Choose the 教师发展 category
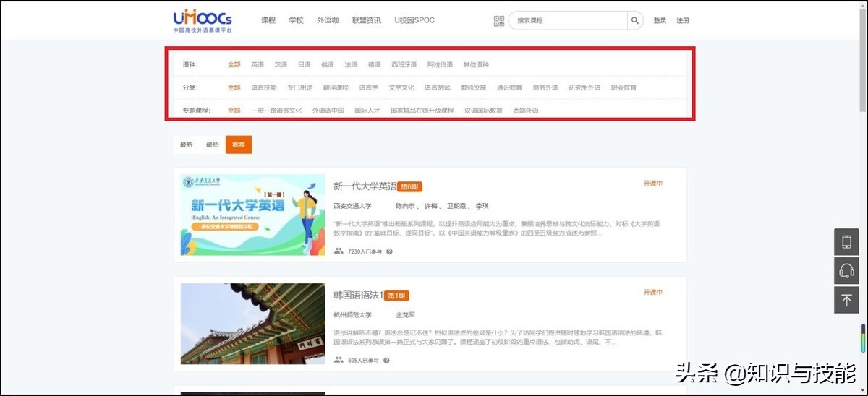 point(474,88)
